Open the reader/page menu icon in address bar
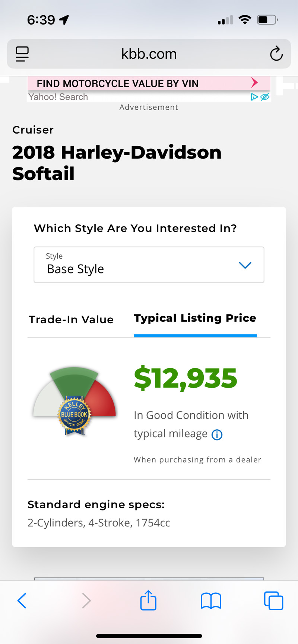This screenshot has height=644, width=298. pyautogui.click(x=22, y=54)
